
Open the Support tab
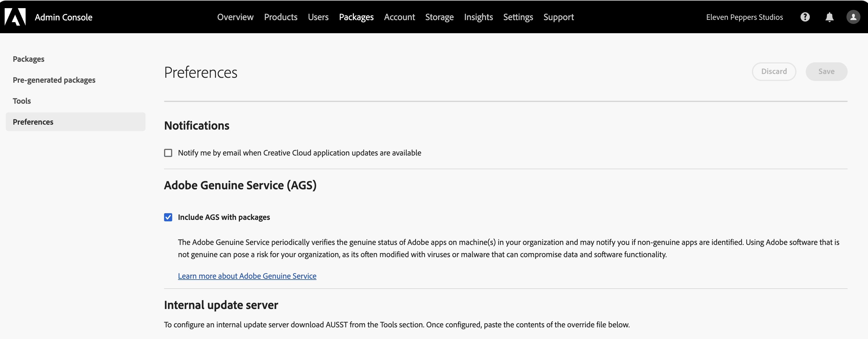(558, 17)
